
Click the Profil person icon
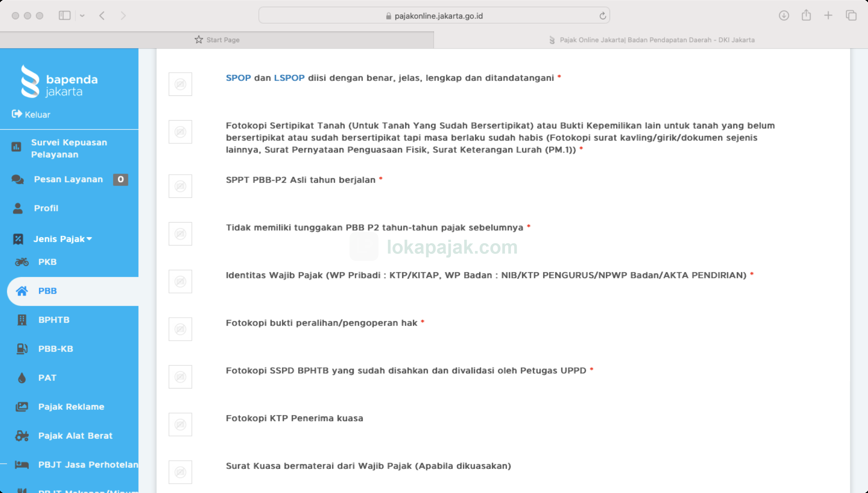point(18,208)
